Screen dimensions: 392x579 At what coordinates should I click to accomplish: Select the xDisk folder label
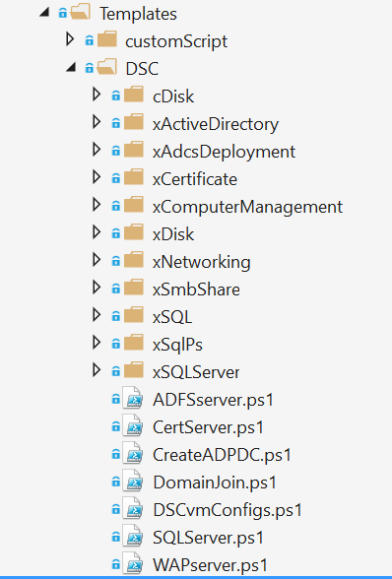pyautogui.click(x=173, y=234)
